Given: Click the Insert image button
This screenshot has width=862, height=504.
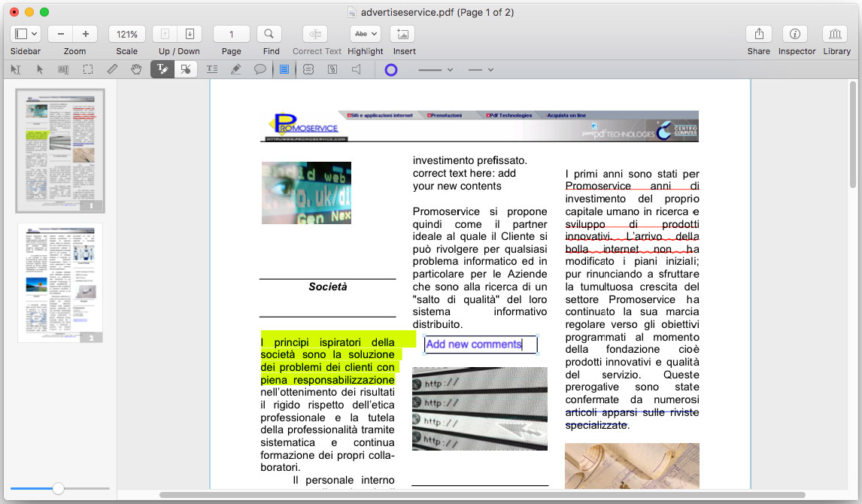Looking at the screenshot, I should 402,34.
